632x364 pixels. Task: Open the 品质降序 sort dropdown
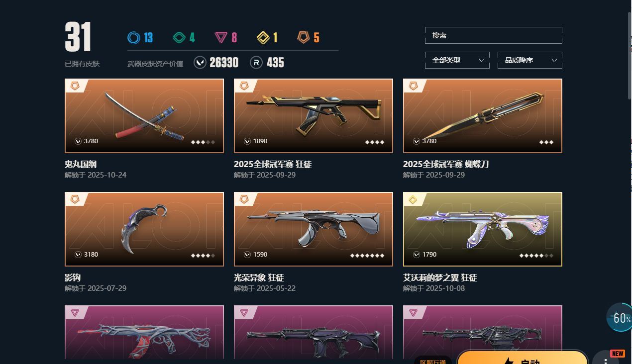point(530,60)
